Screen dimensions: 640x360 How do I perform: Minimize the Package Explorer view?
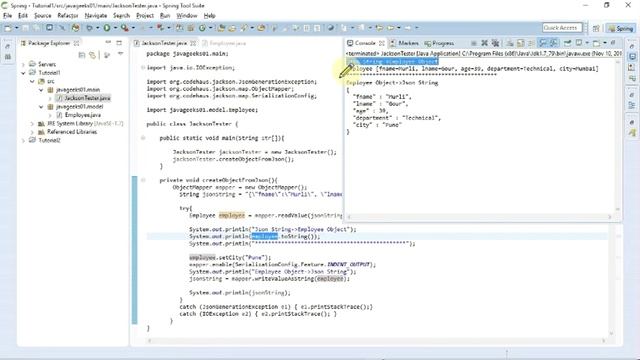pyautogui.click(x=108, y=42)
